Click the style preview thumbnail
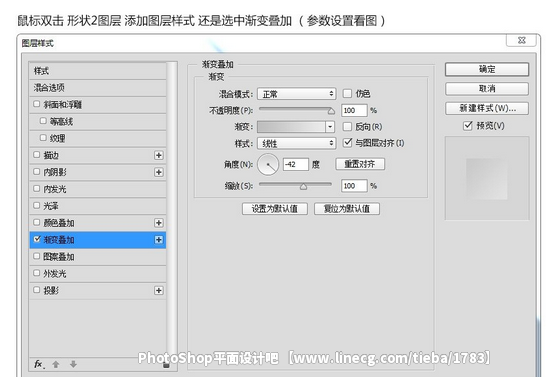The height and width of the screenshot is (377, 546). coord(487,178)
